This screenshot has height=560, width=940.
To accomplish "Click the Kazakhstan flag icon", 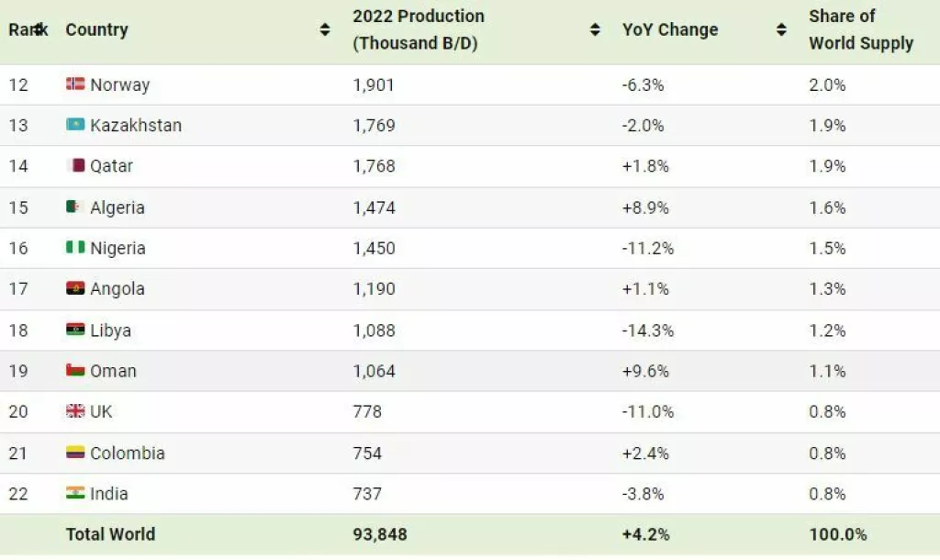I will click(x=75, y=125).
